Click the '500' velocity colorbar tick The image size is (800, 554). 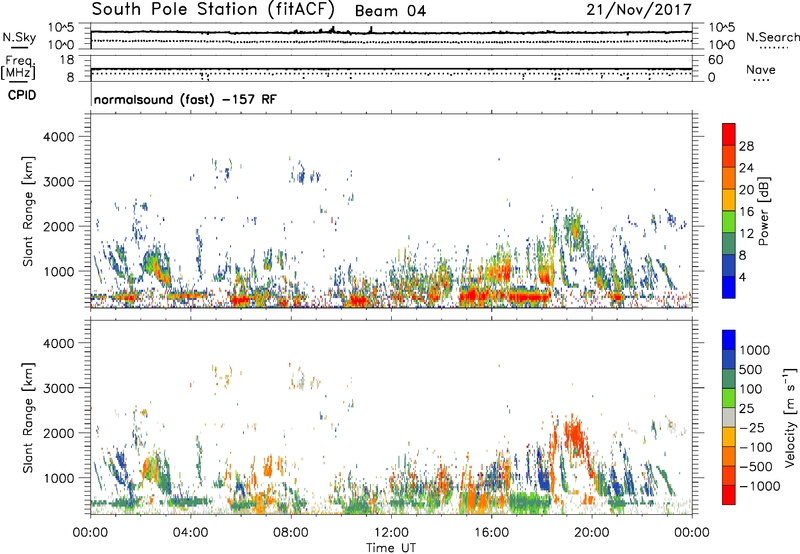[751, 369]
